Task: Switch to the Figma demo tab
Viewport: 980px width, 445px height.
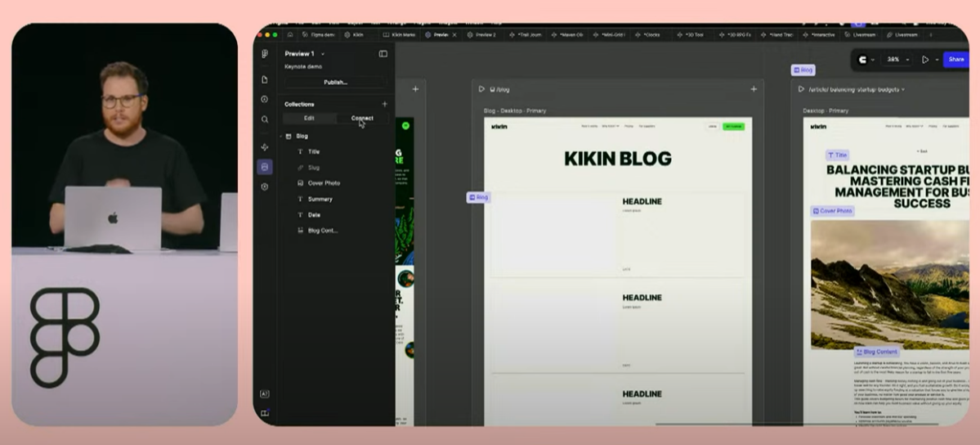Action: 318,35
